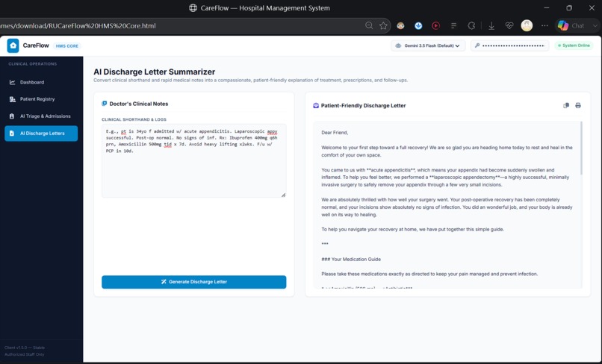The width and height of the screenshot is (602, 364).
Task: Print the discharge letter with printer icon
Action: coord(578,105)
